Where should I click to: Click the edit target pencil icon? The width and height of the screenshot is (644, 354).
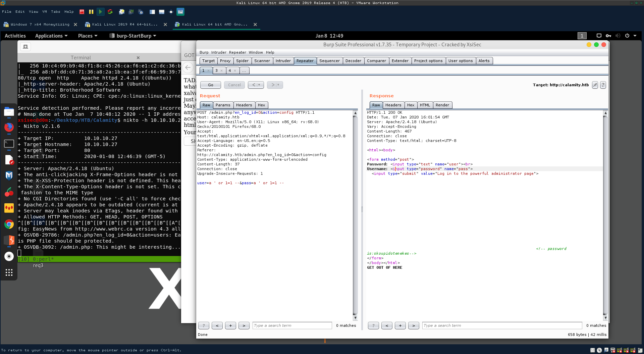[x=595, y=85]
